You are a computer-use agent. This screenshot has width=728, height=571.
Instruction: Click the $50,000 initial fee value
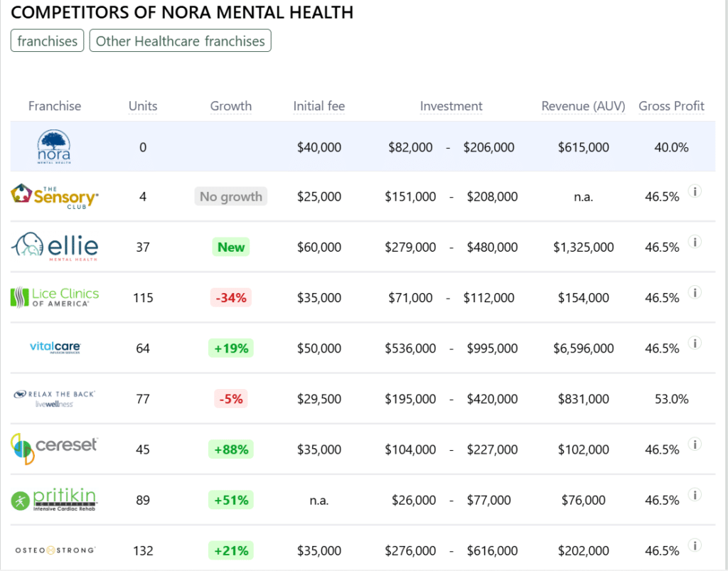tap(319, 348)
